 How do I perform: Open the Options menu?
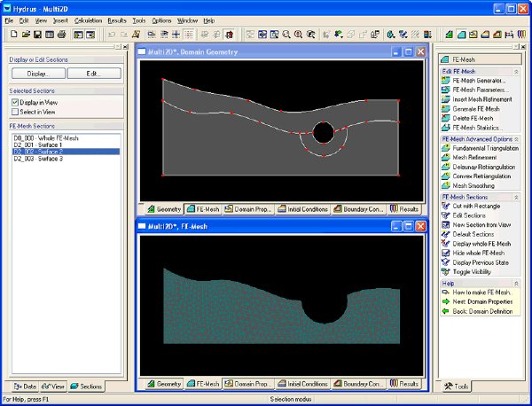pyautogui.click(x=161, y=20)
